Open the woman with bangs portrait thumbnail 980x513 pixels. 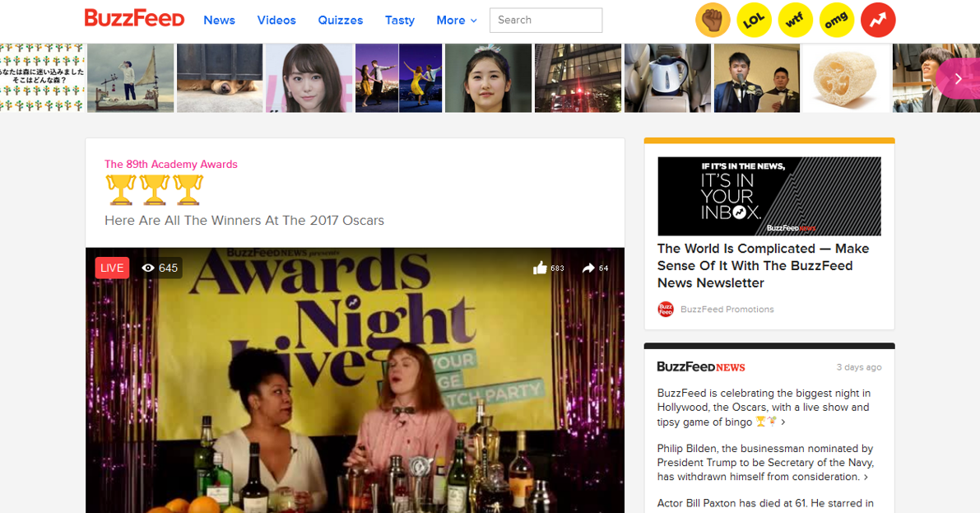point(309,78)
